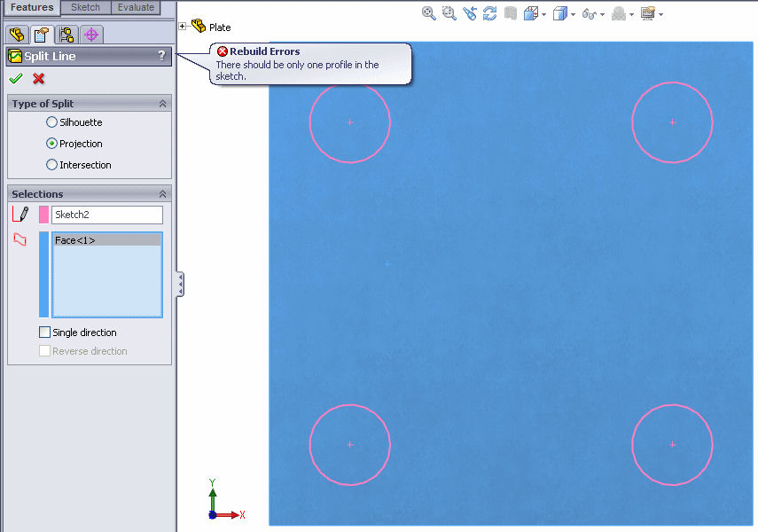Click the bottom-left pink sketch circle

[x=350, y=444]
